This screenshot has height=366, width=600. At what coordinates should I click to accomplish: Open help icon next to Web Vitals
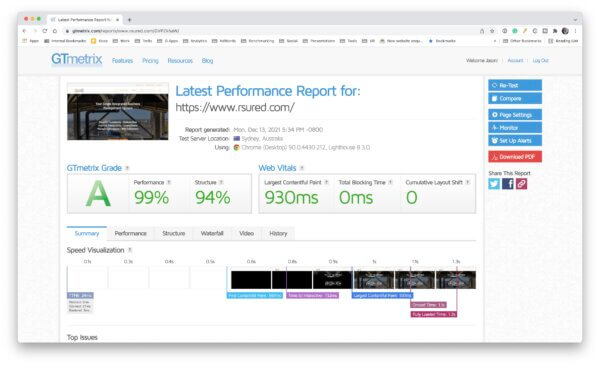tap(302, 168)
